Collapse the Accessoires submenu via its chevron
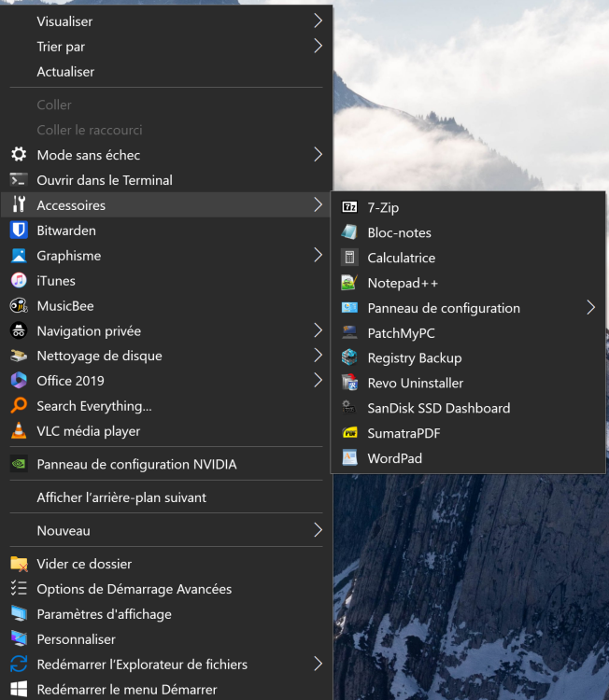Image resolution: width=609 pixels, height=700 pixels. (318, 204)
